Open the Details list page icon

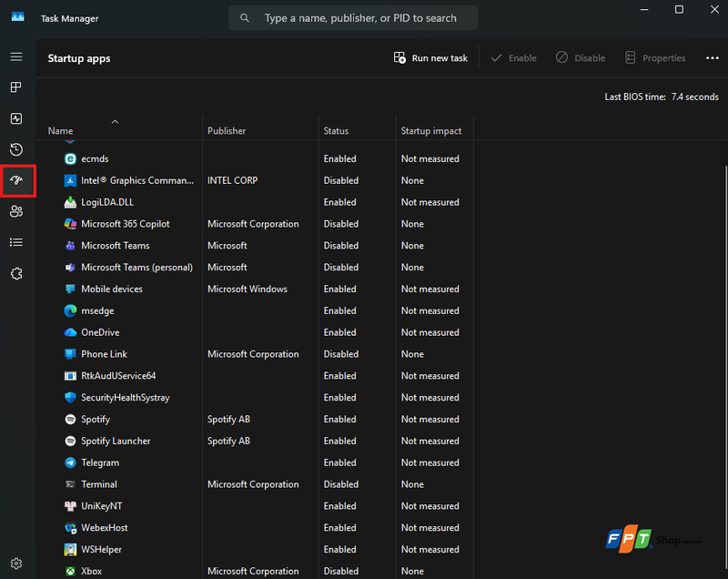pyautogui.click(x=16, y=242)
